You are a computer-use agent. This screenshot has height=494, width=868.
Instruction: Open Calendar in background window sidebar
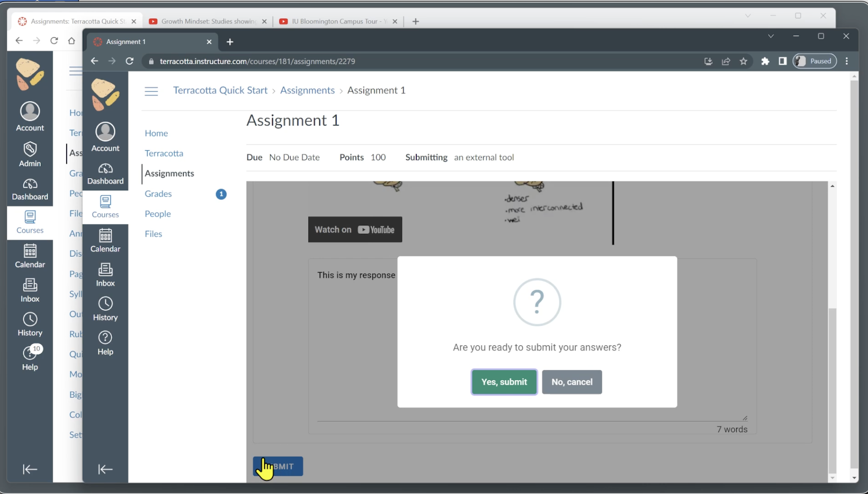30,257
